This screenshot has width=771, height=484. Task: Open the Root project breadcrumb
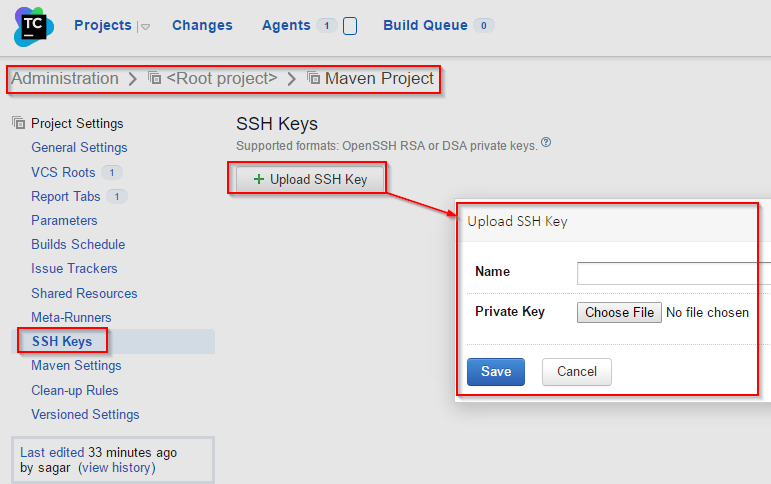tap(222, 78)
